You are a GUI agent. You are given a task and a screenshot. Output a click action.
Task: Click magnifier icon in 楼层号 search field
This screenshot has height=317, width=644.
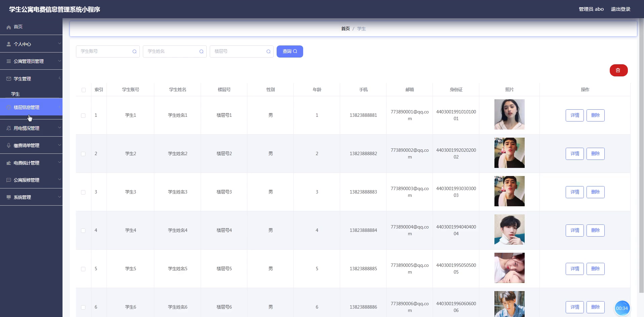click(268, 51)
